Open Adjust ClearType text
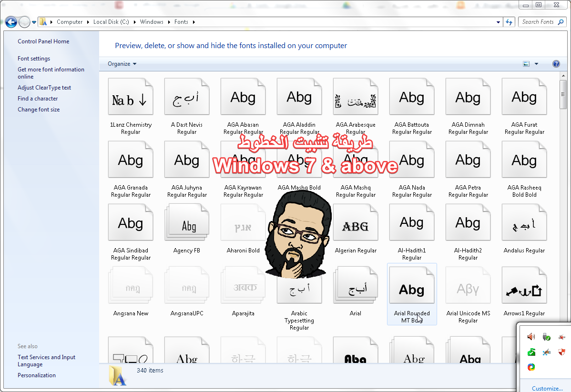Image resolution: width=571 pixels, height=392 pixels. [44, 87]
